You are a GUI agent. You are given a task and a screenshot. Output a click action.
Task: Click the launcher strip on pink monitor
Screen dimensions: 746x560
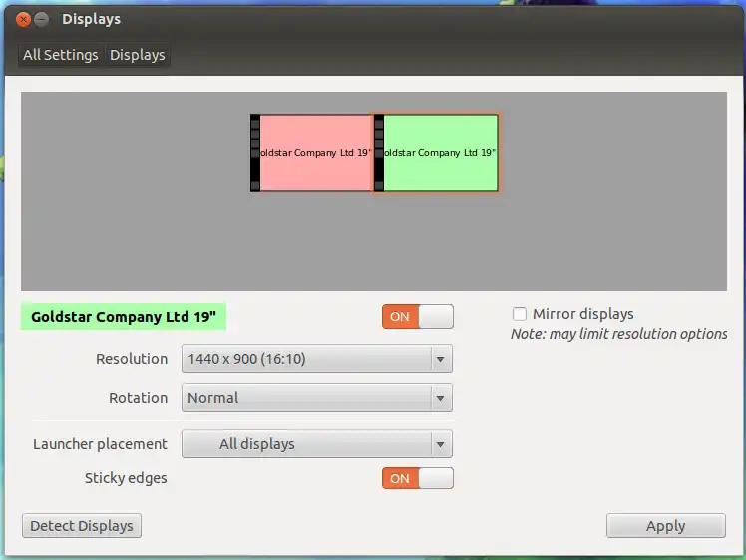255,152
